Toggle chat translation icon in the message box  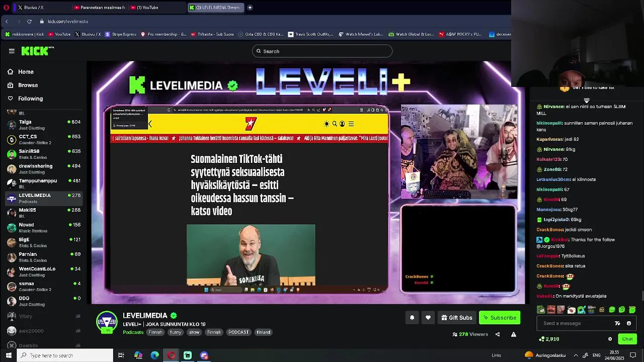618,323
